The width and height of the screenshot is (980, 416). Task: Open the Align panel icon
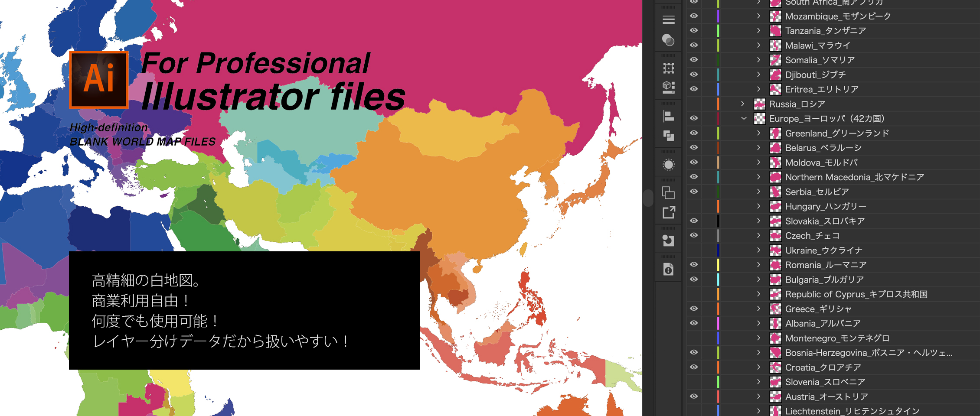pyautogui.click(x=668, y=116)
